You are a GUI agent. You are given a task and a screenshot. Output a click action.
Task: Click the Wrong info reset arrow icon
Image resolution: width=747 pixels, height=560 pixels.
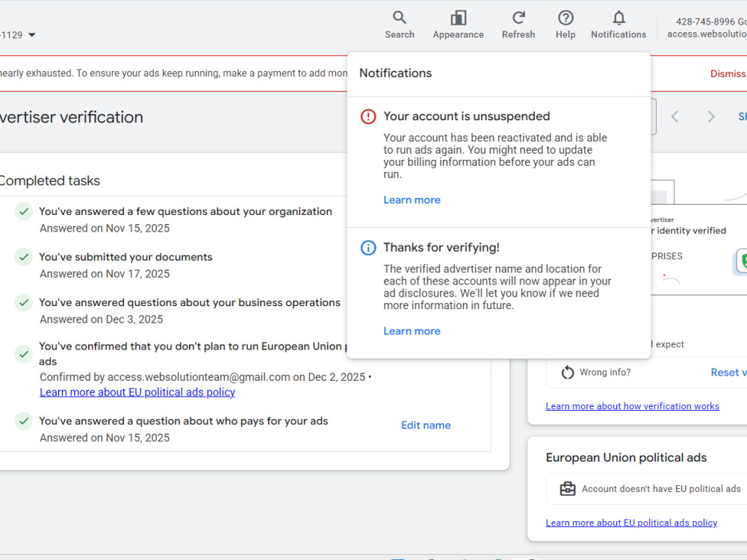(568, 373)
